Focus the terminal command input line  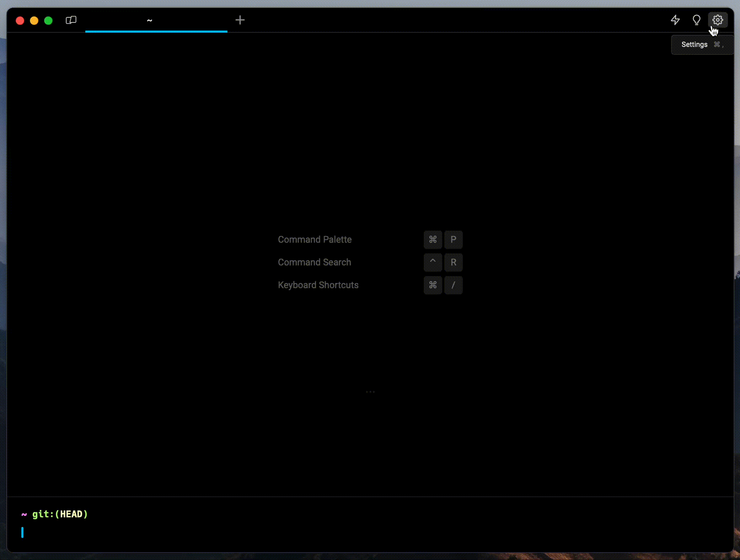[370, 532]
